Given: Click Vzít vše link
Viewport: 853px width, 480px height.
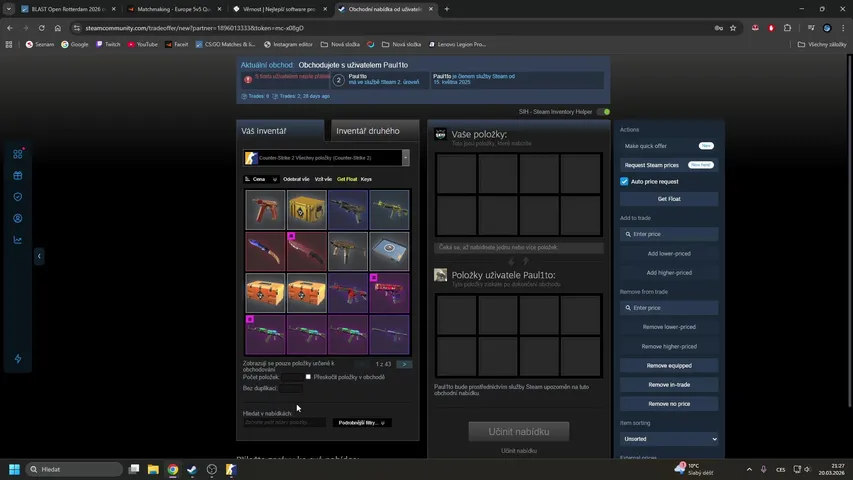Looking at the screenshot, I should pyautogui.click(x=323, y=179).
